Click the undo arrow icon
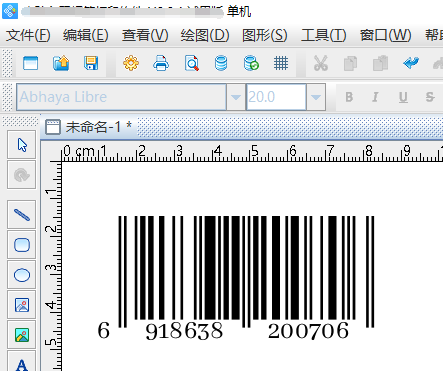The image size is (443, 371). coord(411,63)
